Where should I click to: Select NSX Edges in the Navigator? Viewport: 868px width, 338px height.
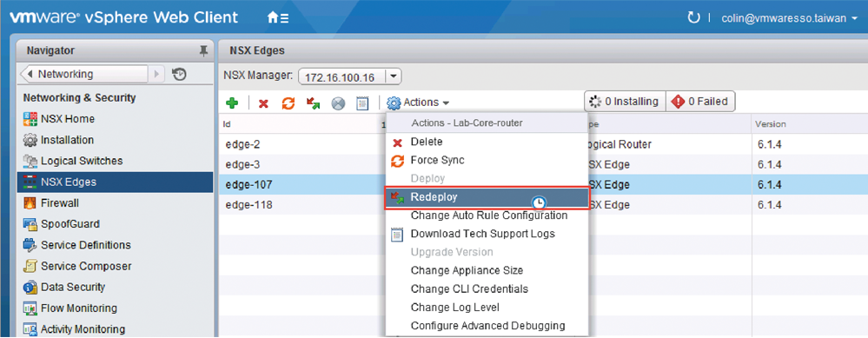coord(116,182)
